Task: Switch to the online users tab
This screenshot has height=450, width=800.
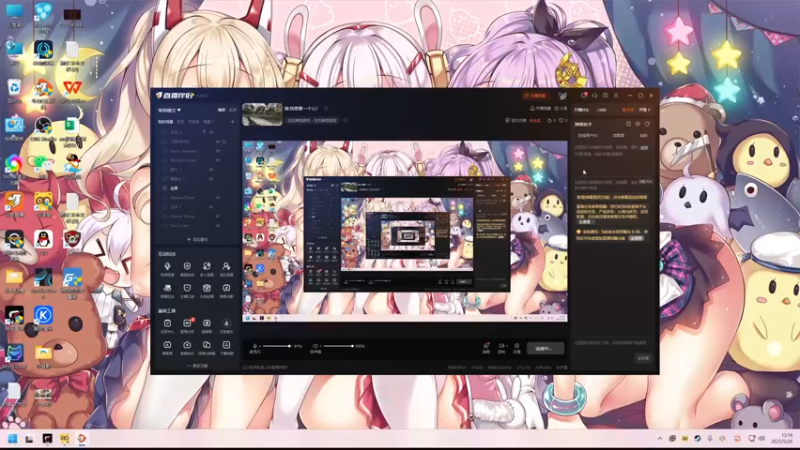Action: click(587, 136)
